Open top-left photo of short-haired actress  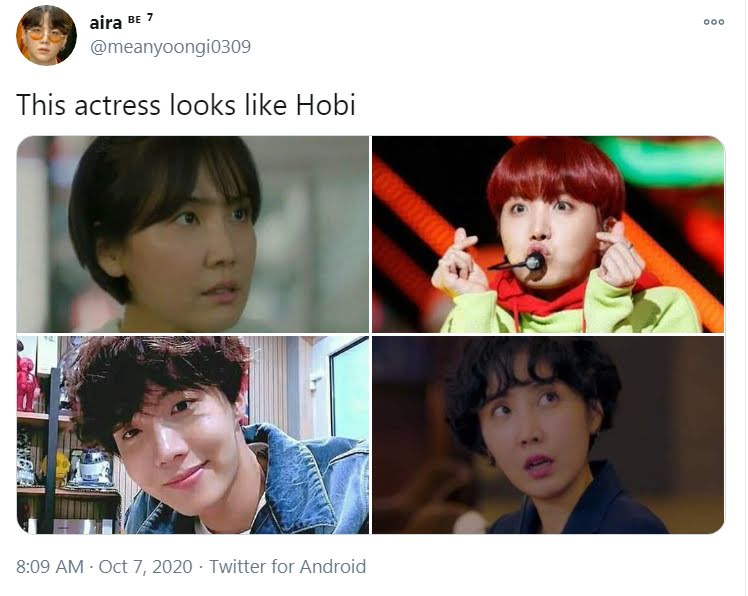[x=193, y=234]
